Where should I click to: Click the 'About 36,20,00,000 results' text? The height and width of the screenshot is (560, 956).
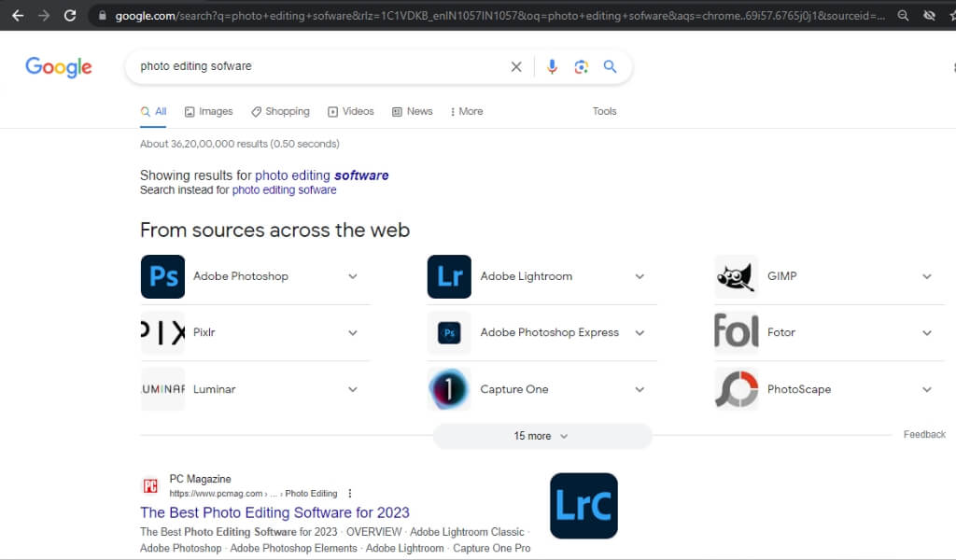tap(240, 144)
